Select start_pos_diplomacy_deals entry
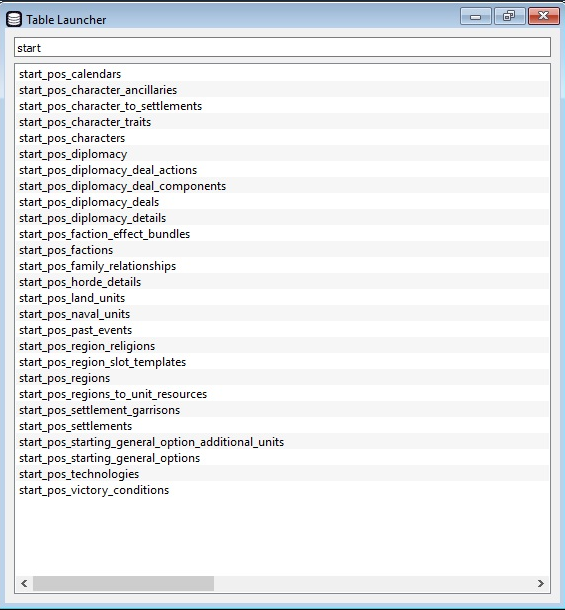The width and height of the screenshot is (565, 610). click(x=282, y=202)
